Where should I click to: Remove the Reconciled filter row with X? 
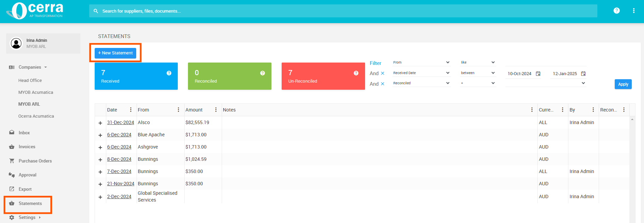point(382,84)
